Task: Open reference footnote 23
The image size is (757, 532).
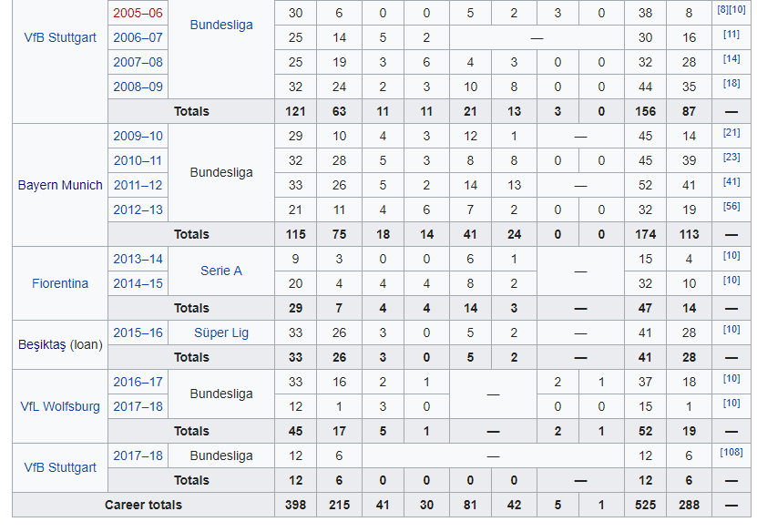Action: click(x=731, y=157)
